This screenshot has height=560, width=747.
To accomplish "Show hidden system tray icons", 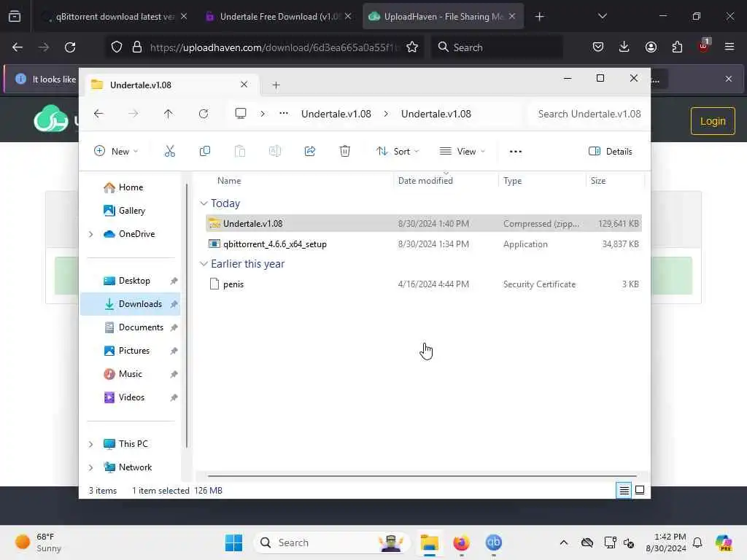I will pyautogui.click(x=564, y=542).
